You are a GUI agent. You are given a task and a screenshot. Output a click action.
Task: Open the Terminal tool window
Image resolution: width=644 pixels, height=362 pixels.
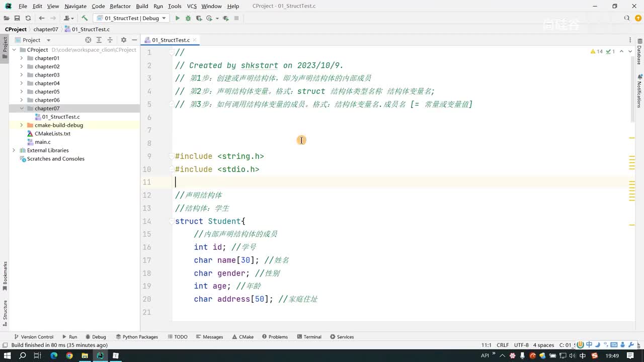pyautogui.click(x=309, y=337)
